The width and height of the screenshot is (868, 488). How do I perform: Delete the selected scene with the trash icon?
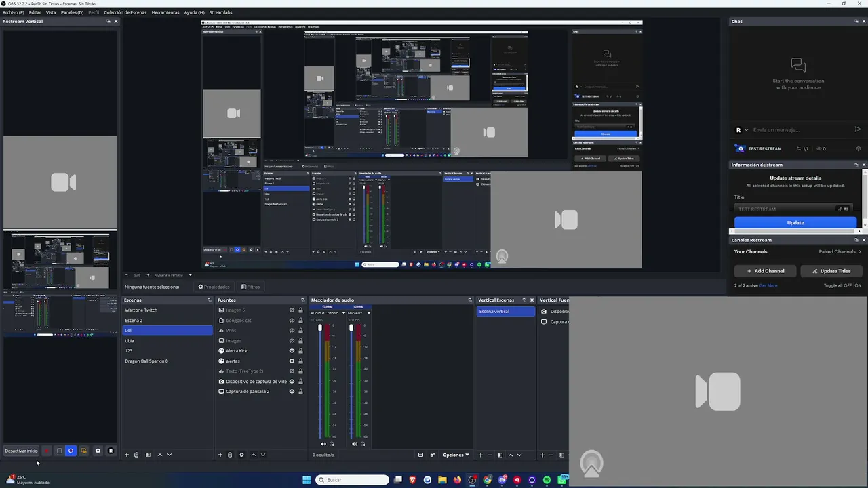tap(136, 455)
